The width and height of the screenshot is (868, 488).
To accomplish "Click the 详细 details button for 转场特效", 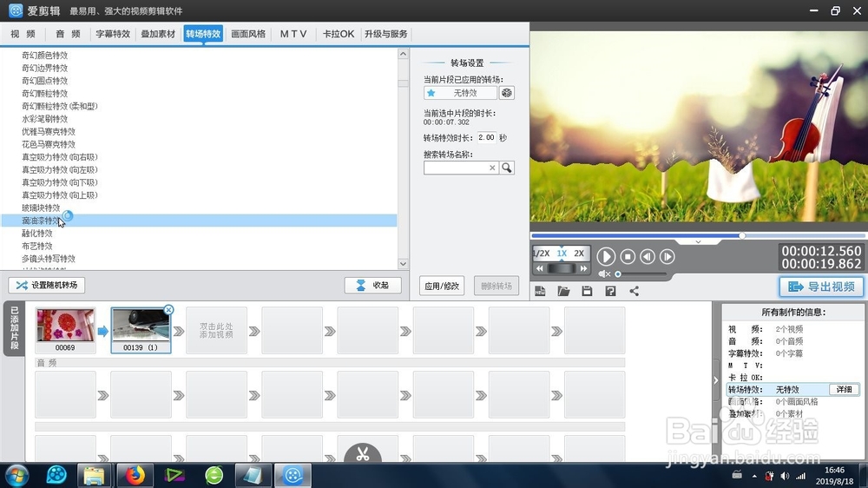I will pyautogui.click(x=845, y=389).
